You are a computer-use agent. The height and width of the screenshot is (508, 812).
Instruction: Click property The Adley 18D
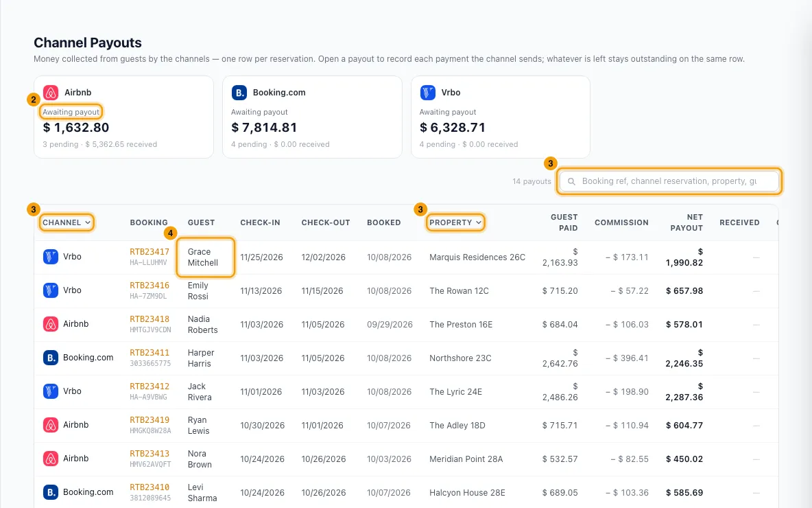(457, 426)
